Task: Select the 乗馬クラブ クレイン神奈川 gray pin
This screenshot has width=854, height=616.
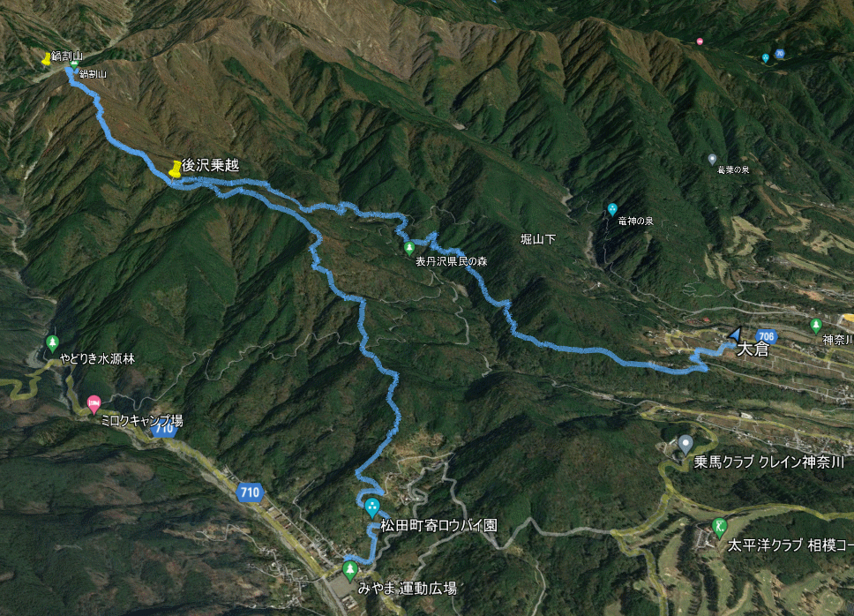Action: coord(685,445)
